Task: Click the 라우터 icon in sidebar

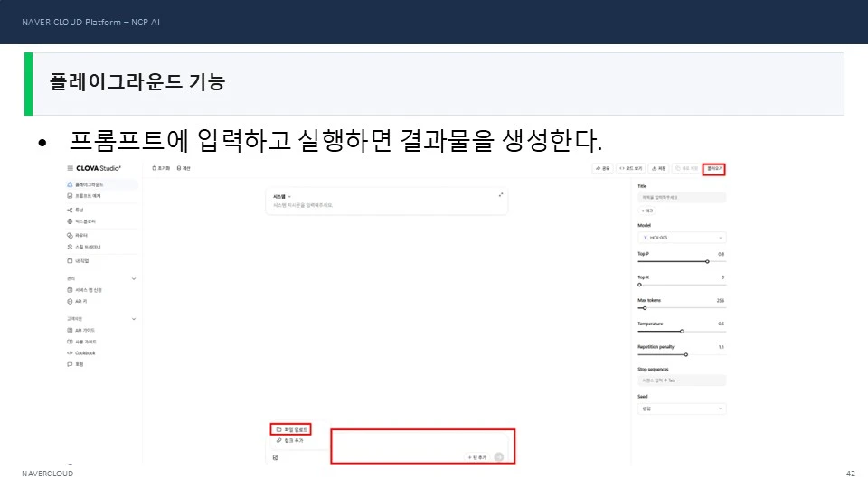Action: [70, 235]
